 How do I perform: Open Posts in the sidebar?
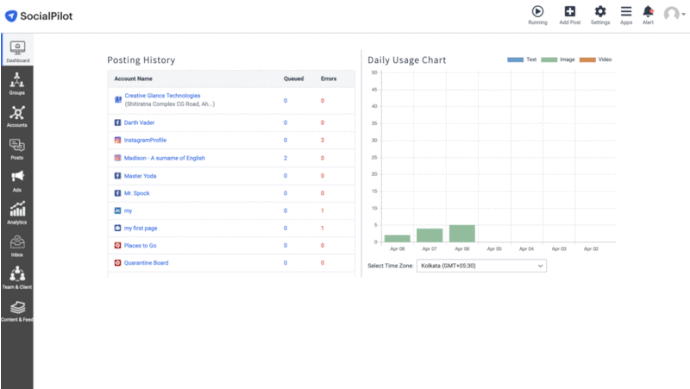click(17, 149)
